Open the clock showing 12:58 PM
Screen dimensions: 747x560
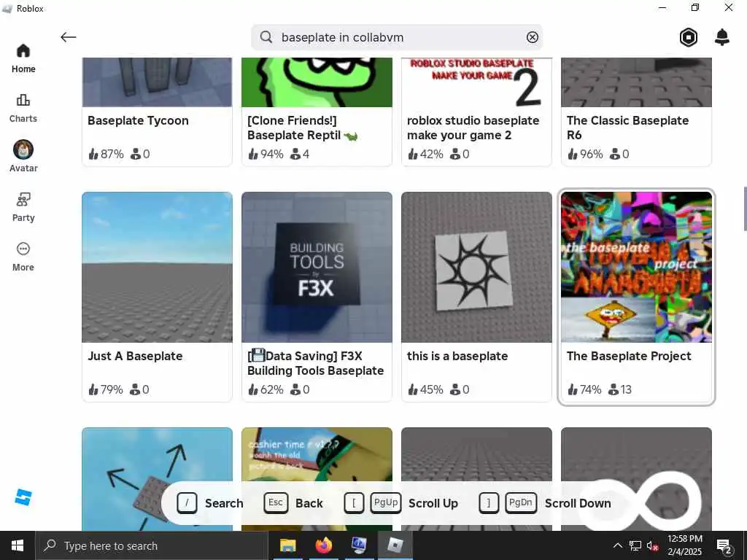[684, 545]
